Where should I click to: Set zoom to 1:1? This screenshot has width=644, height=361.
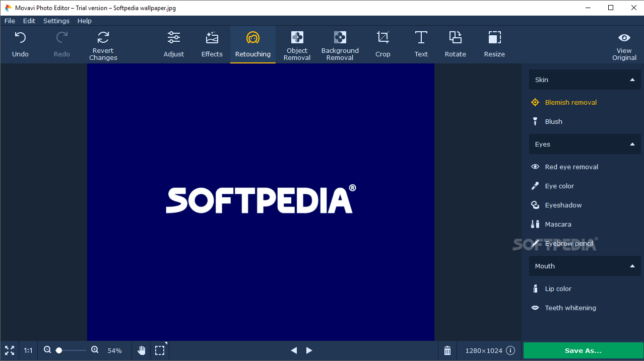pos(28,350)
